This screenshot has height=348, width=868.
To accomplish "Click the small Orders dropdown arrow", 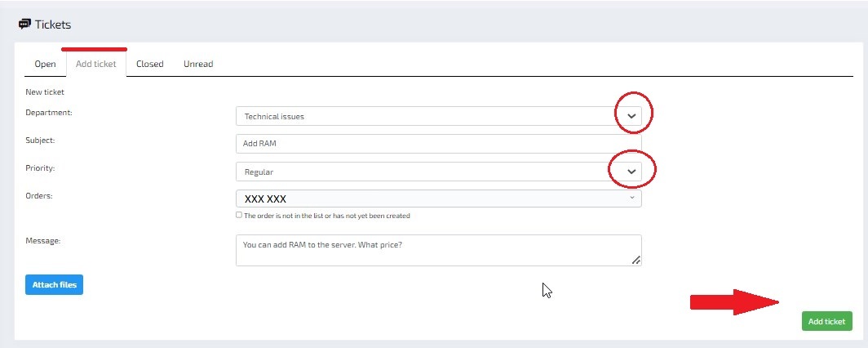I will 631,199.
